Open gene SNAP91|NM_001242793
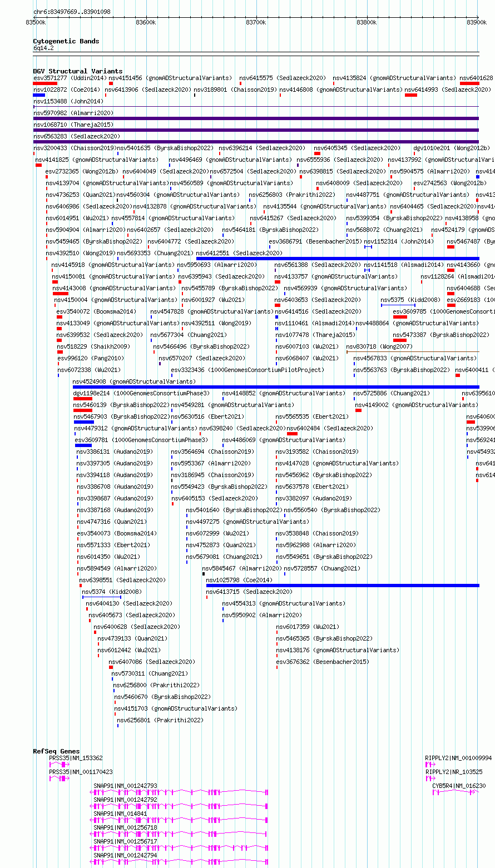This screenshot has width=495, height=868. [125, 786]
